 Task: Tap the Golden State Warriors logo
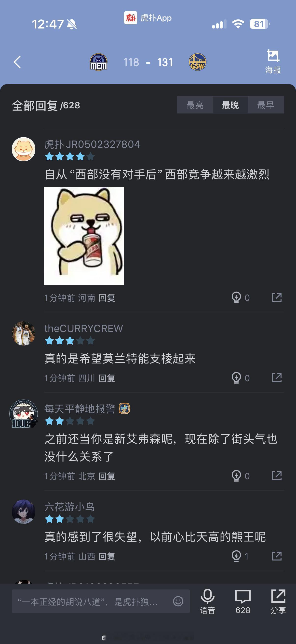coord(197,62)
